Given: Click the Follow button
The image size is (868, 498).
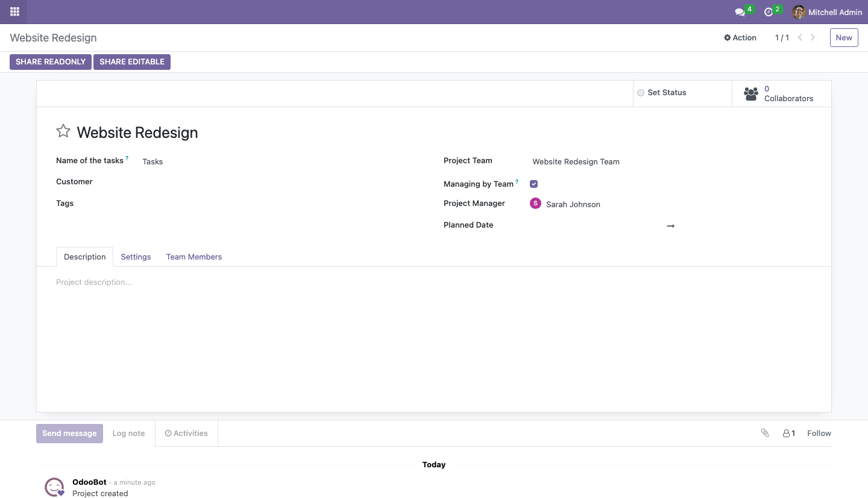Looking at the screenshot, I should coord(819,433).
